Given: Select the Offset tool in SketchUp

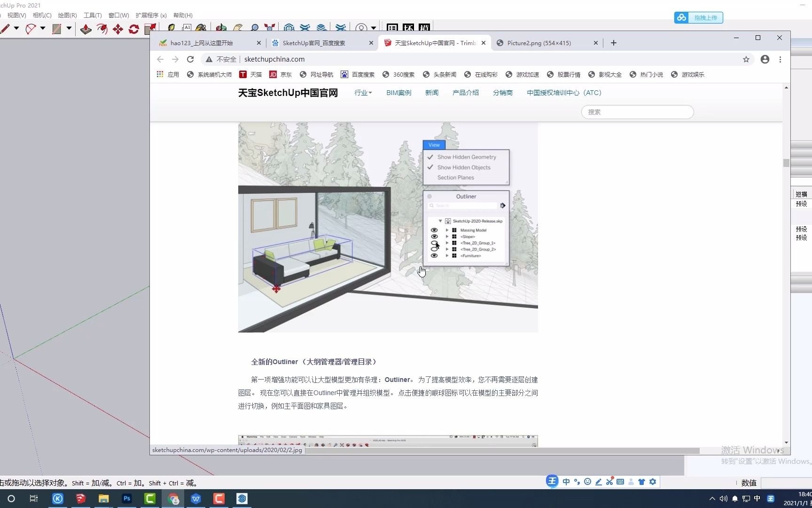Looking at the screenshot, I should [x=102, y=29].
